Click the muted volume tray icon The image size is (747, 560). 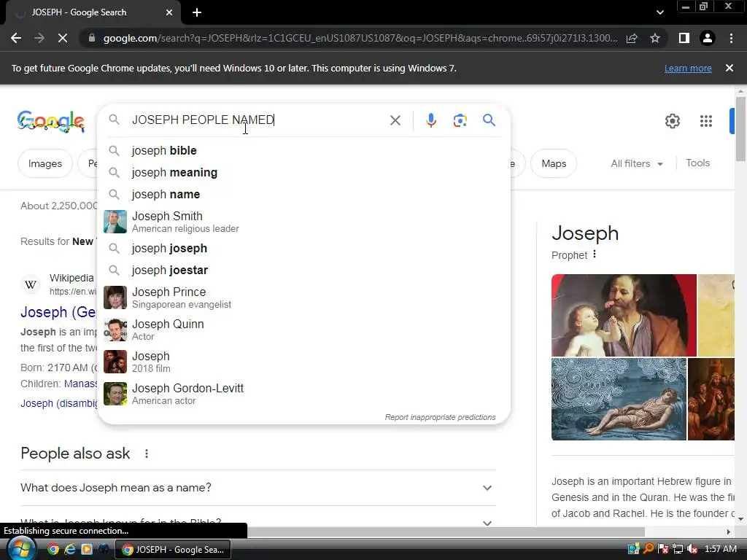pos(692,549)
